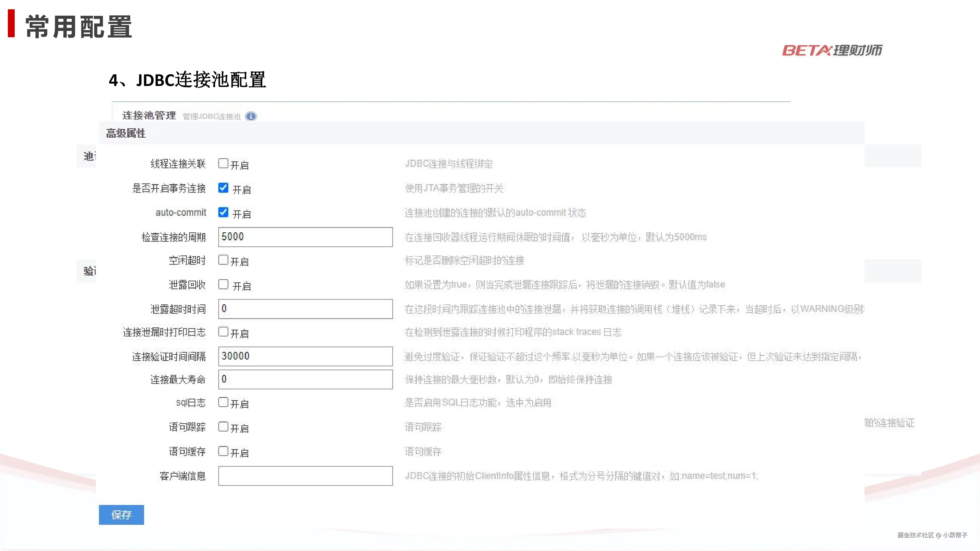Click the 连接池管理 heading
The width and height of the screenshot is (980, 551).
(x=149, y=116)
